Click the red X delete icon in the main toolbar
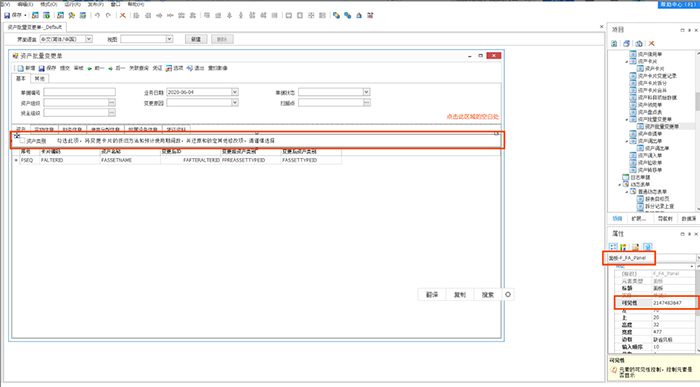 [122, 15]
